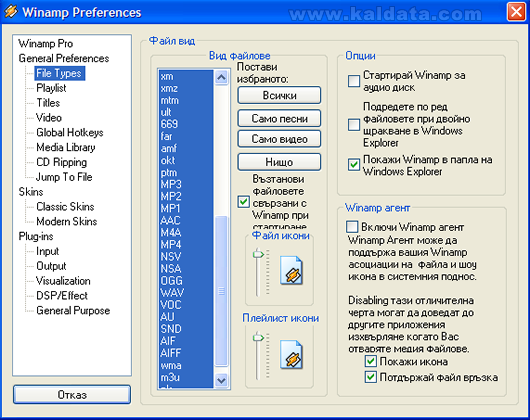The width and height of the screenshot is (530, 420).
Task: Enable Стартирай Winamp за аудио диск checkbox
Action: [x=354, y=81]
